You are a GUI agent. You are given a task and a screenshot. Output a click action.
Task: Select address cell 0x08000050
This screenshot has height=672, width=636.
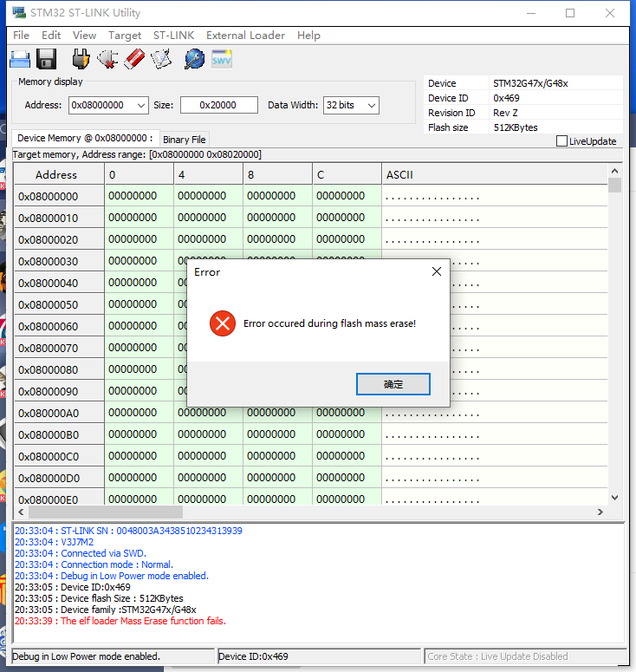59,304
